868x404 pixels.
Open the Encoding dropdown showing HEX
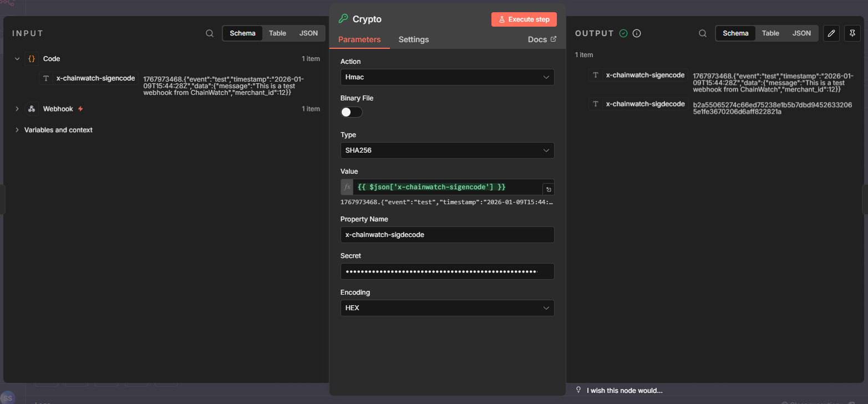447,308
